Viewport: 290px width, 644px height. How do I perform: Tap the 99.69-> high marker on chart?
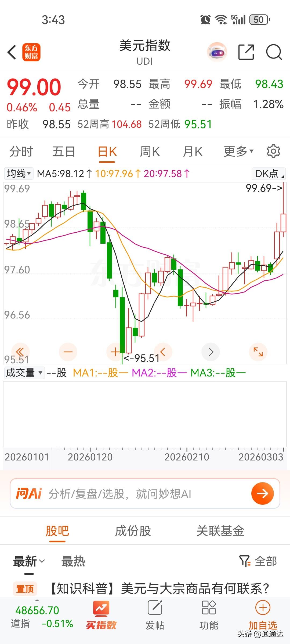pyautogui.click(x=264, y=188)
